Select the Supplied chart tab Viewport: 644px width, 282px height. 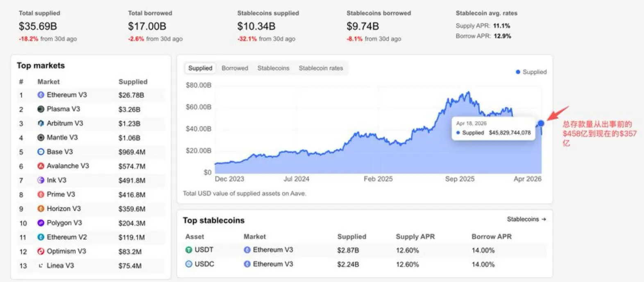click(x=200, y=68)
